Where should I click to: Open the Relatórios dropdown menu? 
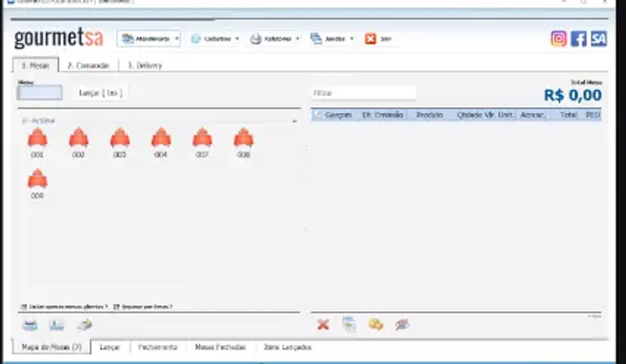[274, 39]
